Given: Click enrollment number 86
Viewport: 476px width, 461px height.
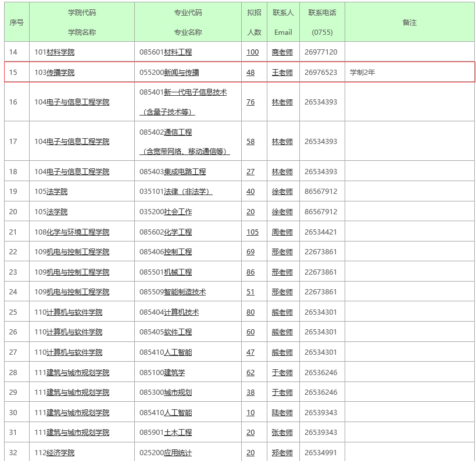Looking at the screenshot, I should pyautogui.click(x=250, y=272).
